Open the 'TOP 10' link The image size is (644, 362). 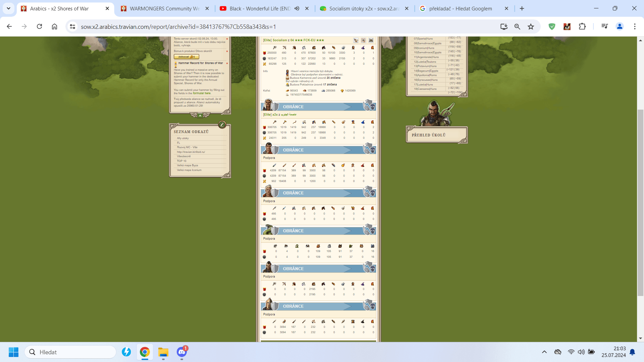tap(181, 161)
